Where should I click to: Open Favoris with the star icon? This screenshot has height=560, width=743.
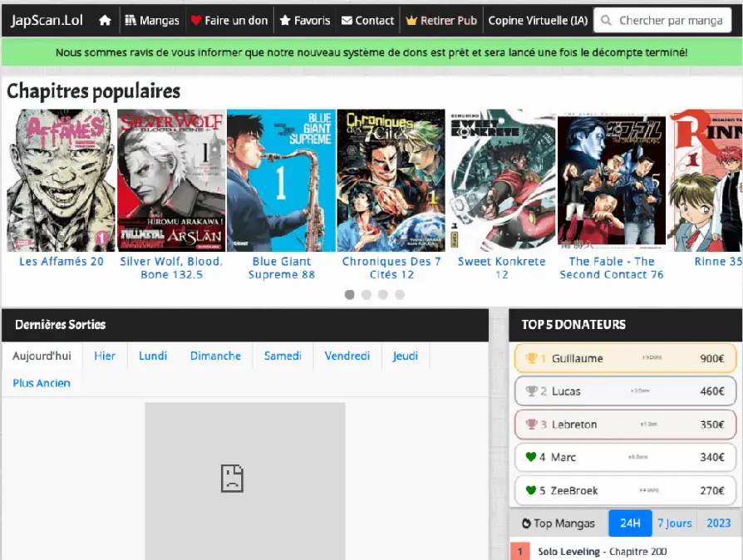[305, 20]
